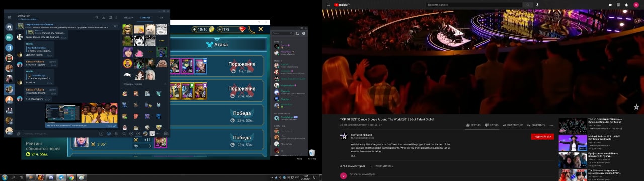Open the Got Talent Global channel avatar

(x=344, y=136)
